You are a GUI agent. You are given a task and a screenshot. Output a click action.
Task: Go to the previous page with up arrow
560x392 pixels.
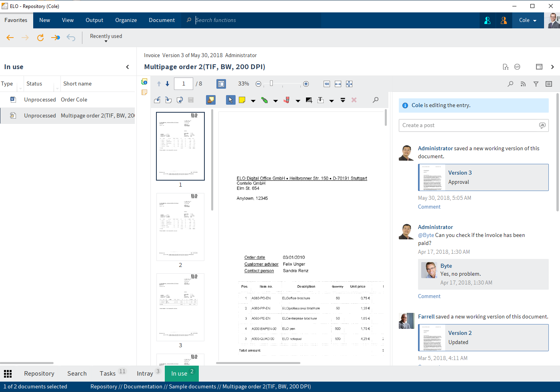(159, 84)
